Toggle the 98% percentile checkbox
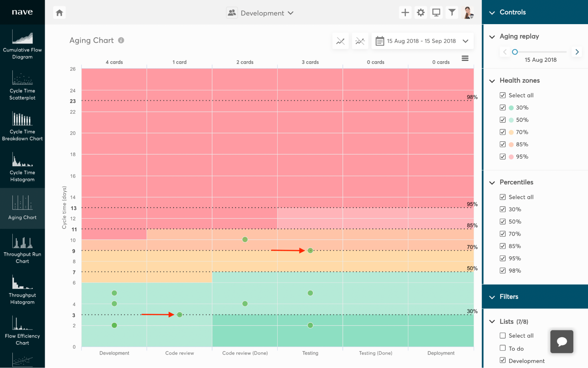This screenshot has height=368, width=588. pos(502,271)
